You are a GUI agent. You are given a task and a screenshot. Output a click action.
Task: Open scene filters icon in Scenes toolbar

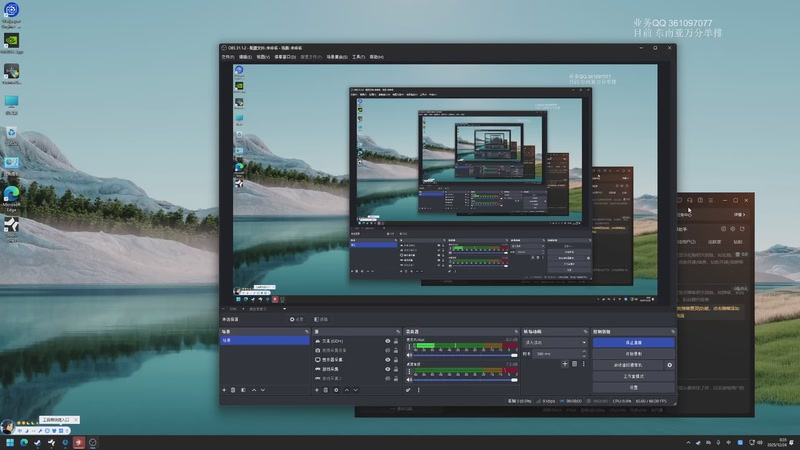tap(243, 390)
